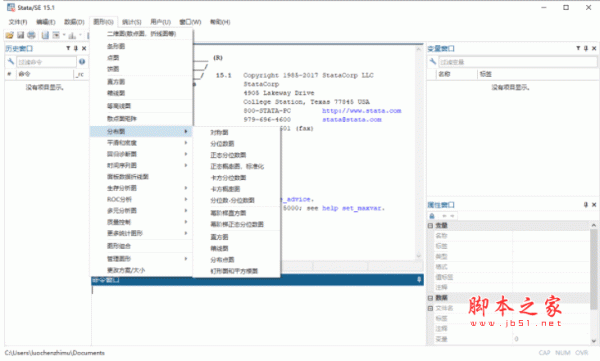
Task: Click the Save toolbar icon
Action: (x=21, y=35)
